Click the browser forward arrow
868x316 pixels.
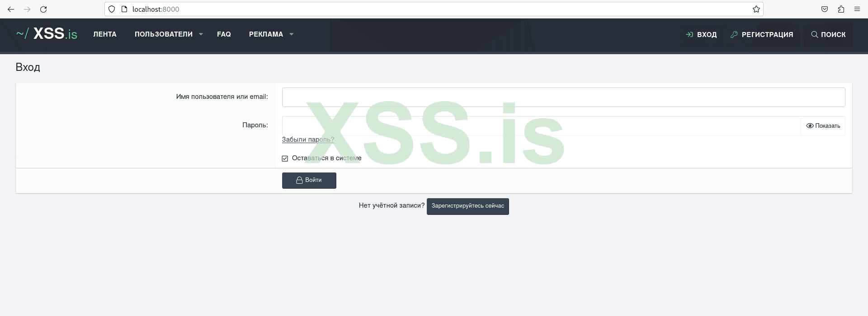[27, 9]
